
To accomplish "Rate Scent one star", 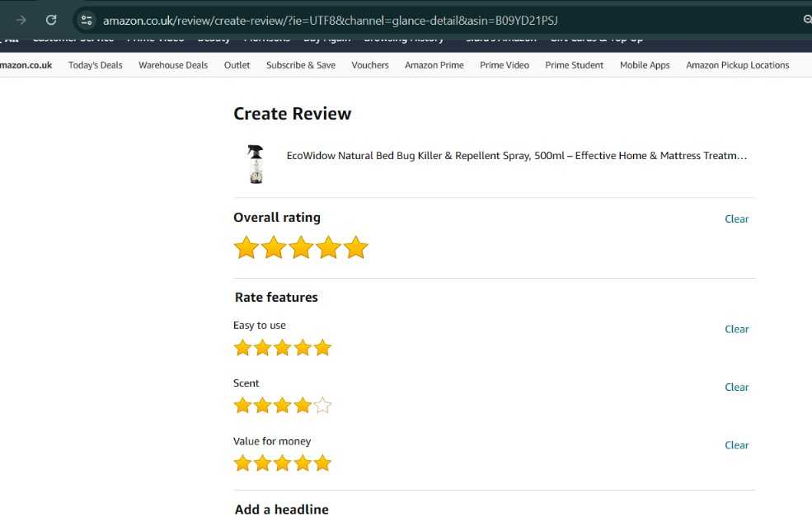I will (x=242, y=406).
